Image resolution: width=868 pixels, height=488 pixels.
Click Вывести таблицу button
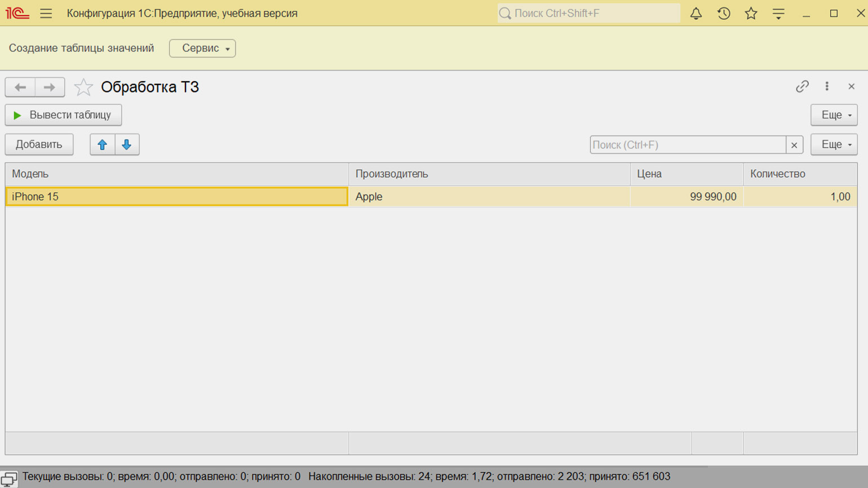(63, 115)
